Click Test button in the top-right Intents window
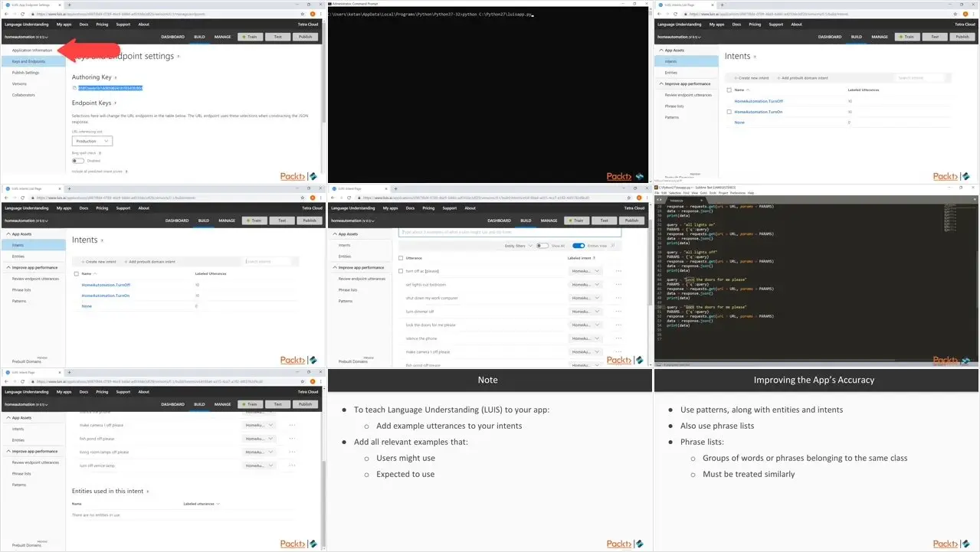The image size is (980, 552). coord(933,37)
